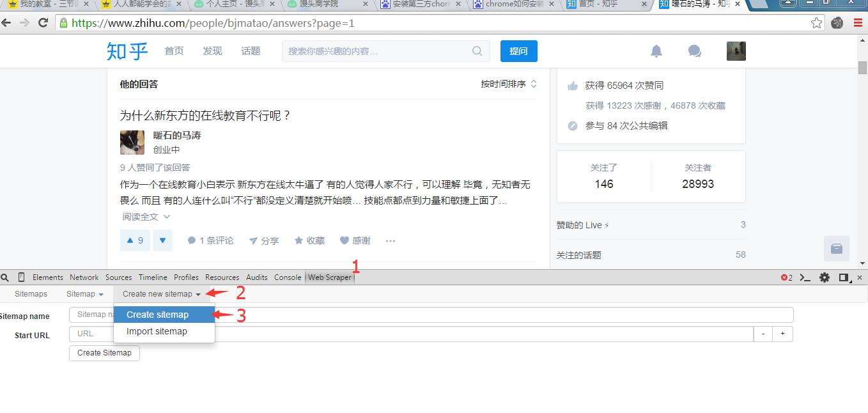Viewport: 868px width, 413px height.
Task: Expand the answer via 阅读全文
Action: [x=146, y=217]
